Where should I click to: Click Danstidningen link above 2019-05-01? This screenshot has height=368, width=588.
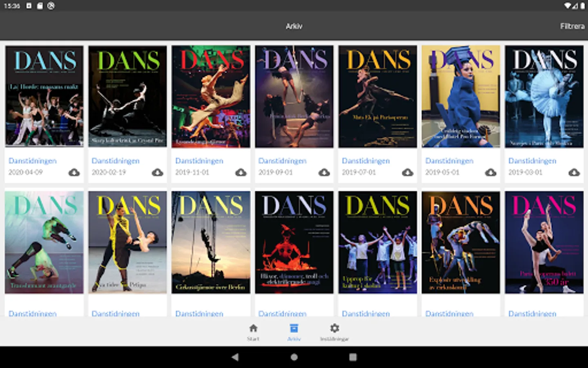coord(449,161)
